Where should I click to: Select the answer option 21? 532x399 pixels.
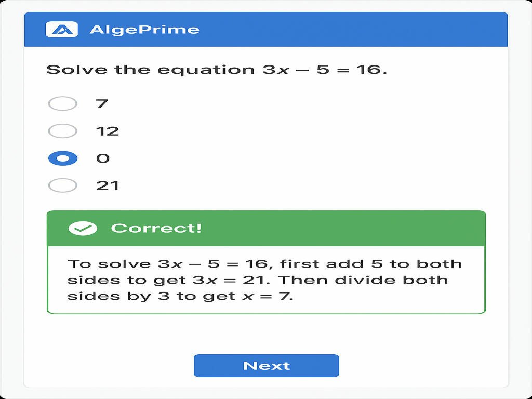62,185
